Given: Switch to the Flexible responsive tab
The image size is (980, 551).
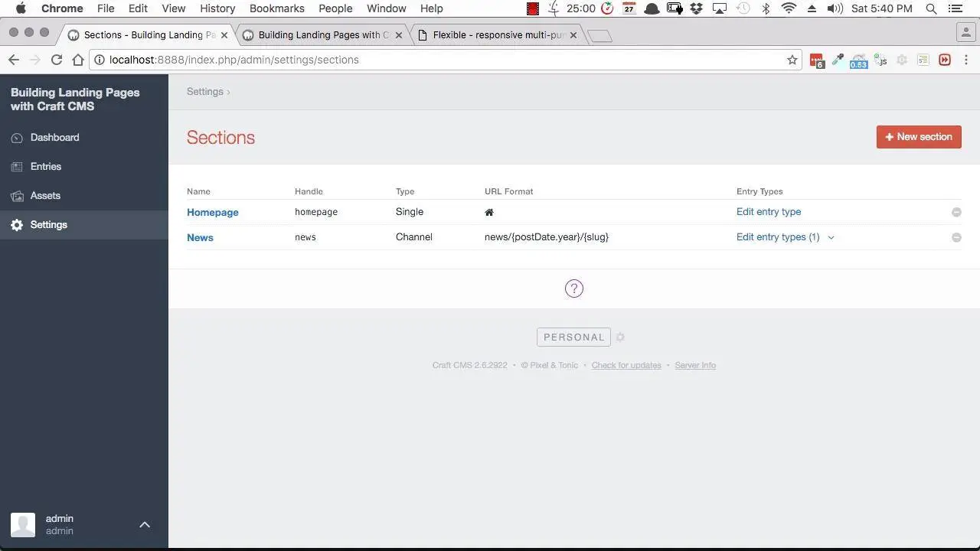Looking at the screenshot, I should tap(498, 35).
